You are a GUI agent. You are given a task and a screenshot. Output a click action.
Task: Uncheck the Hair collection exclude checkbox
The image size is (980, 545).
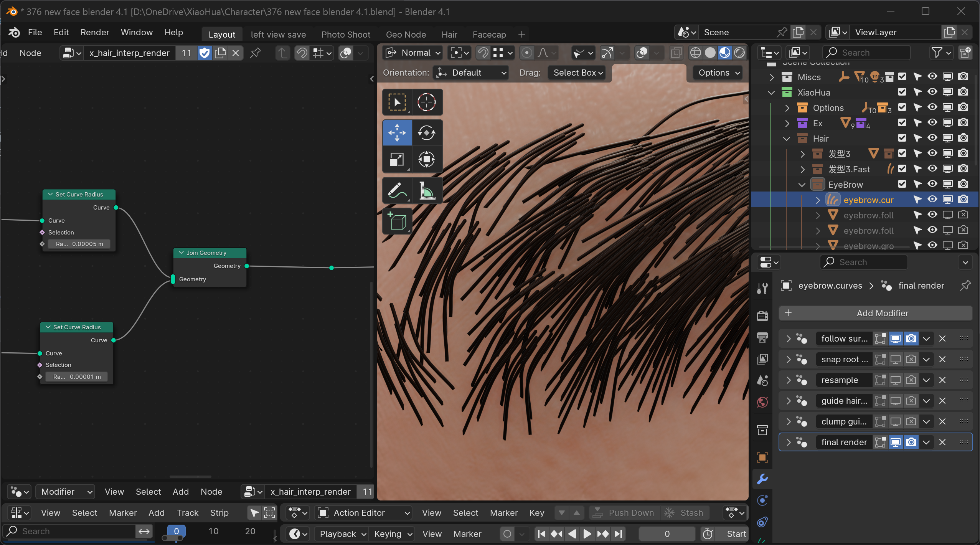[x=902, y=138]
